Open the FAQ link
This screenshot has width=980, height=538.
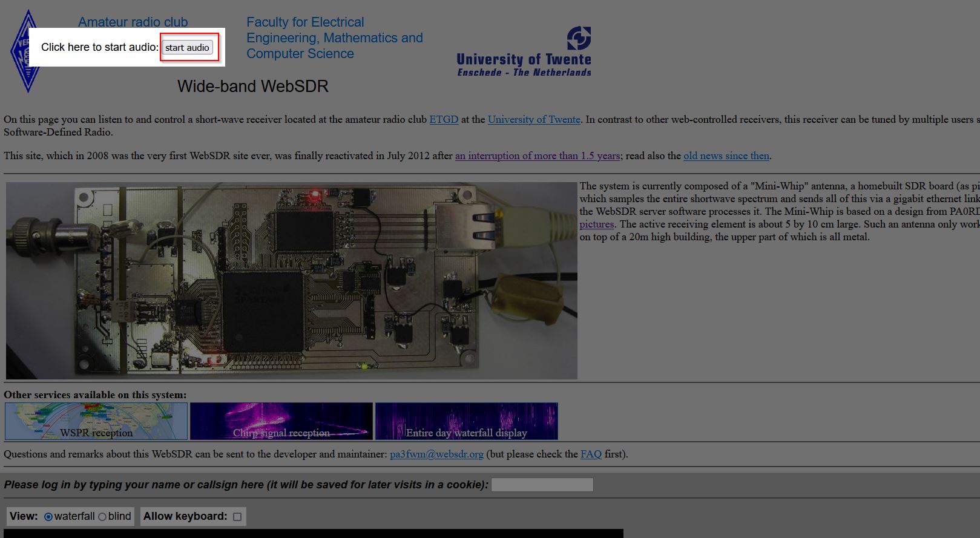point(591,454)
